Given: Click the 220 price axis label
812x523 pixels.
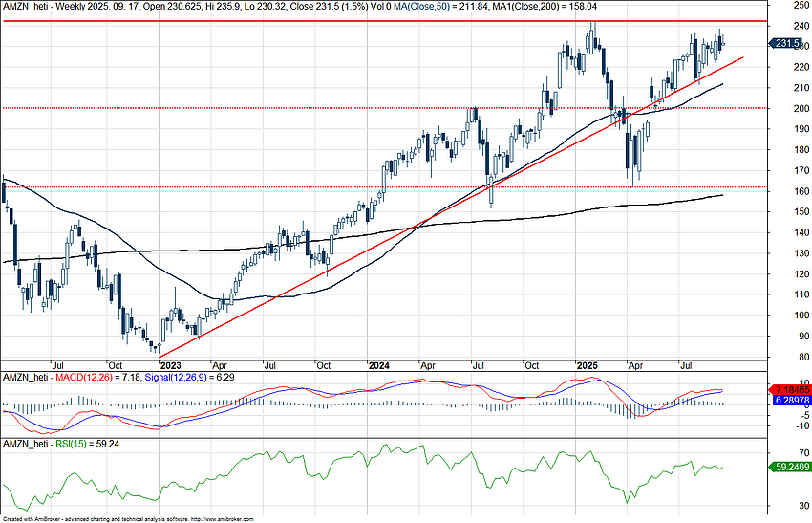Looking at the screenshot, I should [x=801, y=67].
